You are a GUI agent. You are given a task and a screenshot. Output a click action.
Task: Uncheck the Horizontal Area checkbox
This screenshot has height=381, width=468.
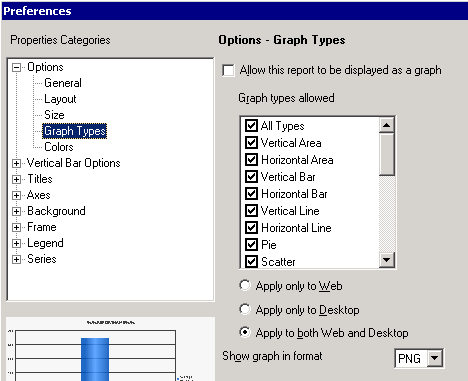point(251,160)
